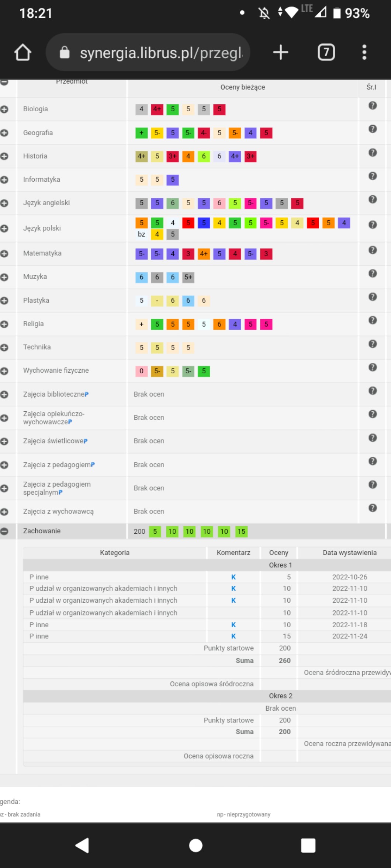Screen dimensions: 391x868
Task: Click the K comment link dated 2022-10-26
Action: 233,577
